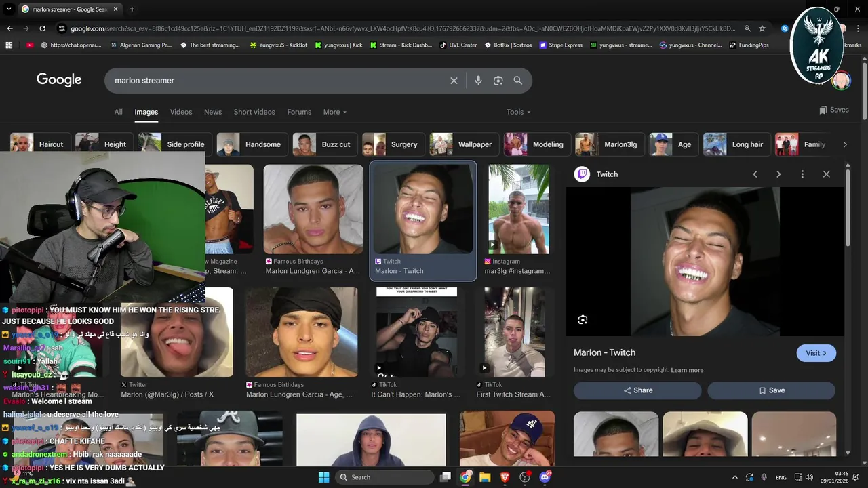Open the FundingPips bookmark
The width and height of the screenshot is (868, 488).
tap(749, 45)
